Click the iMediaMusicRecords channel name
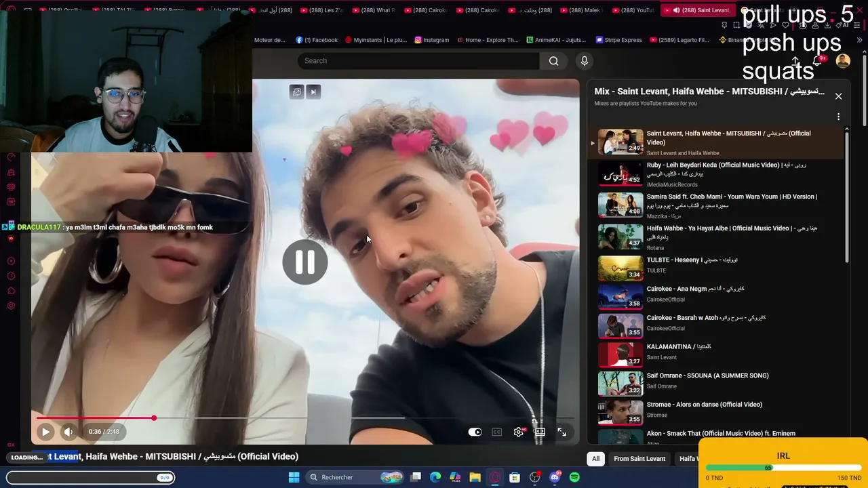 coord(672,185)
